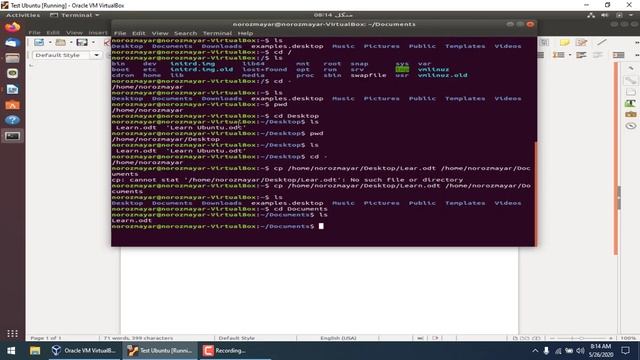This screenshot has height=360, width=640.
Task: Click track changes icon in Writer toolbar
Action: click(x=581, y=42)
